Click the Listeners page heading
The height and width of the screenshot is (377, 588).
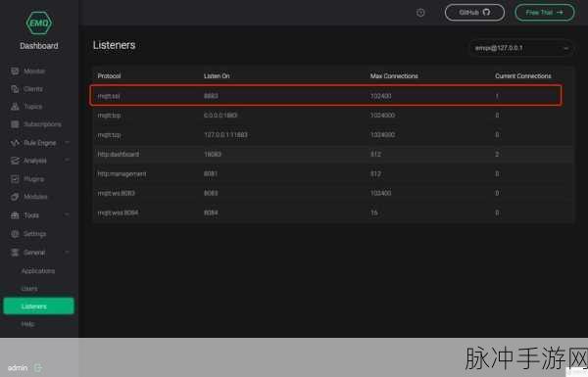click(114, 45)
